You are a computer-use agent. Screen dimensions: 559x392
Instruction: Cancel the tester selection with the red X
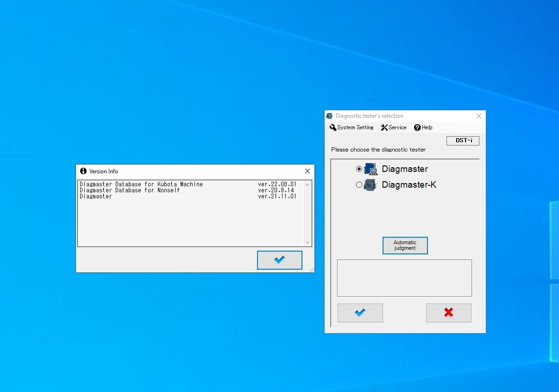449,313
